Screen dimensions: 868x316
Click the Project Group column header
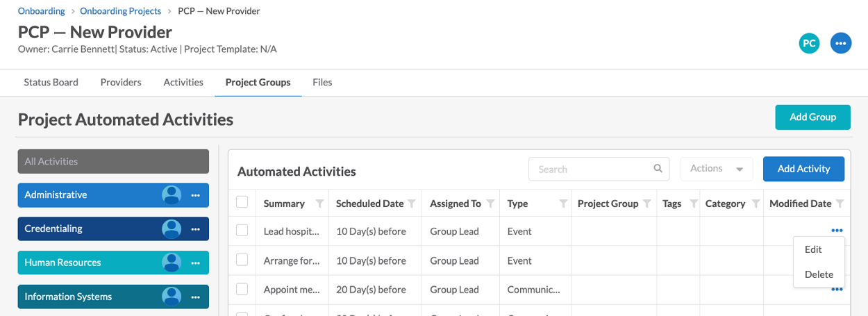coord(608,203)
